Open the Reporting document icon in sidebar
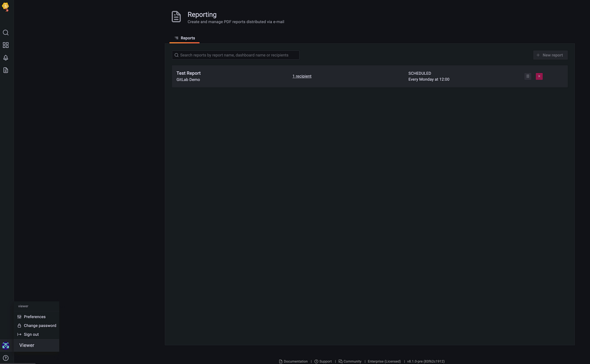 point(6,70)
